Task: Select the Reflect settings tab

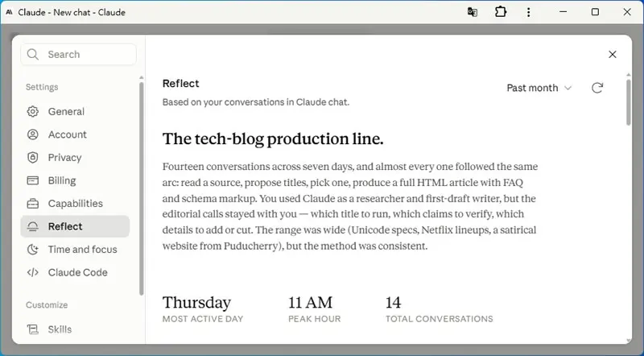Action: tap(75, 226)
